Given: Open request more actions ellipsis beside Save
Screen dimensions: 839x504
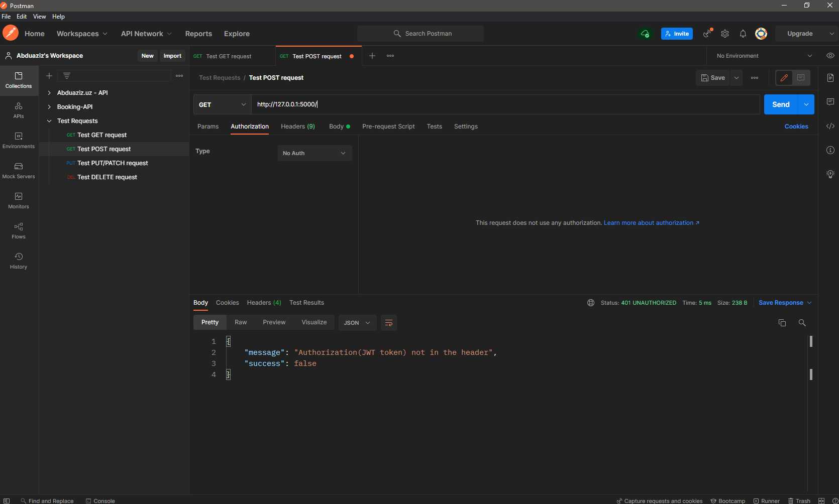Looking at the screenshot, I should [755, 78].
